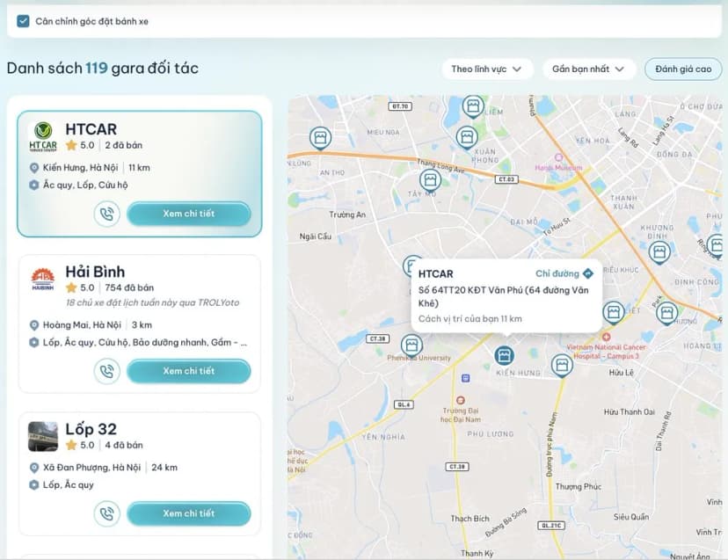The width and height of the screenshot is (728, 560).
Task: Open the Theo lĩnh vực dropdown
Action: click(x=486, y=69)
